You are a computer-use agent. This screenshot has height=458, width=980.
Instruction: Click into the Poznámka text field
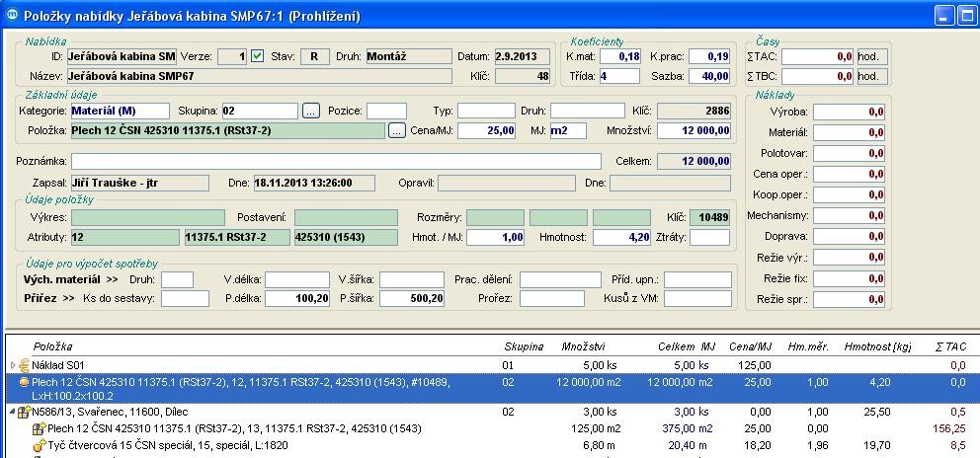point(336,161)
